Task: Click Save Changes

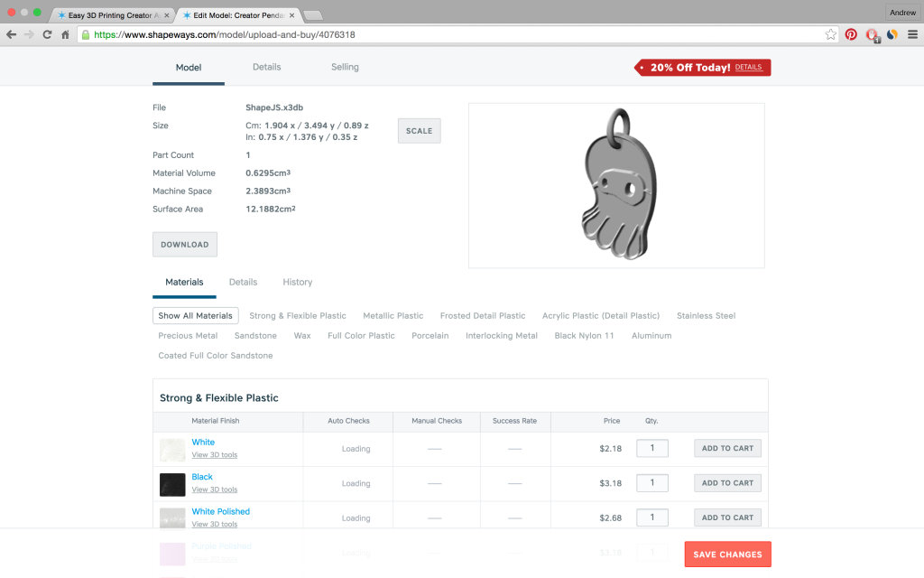Action: pyautogui.click(x=727, y=554)
